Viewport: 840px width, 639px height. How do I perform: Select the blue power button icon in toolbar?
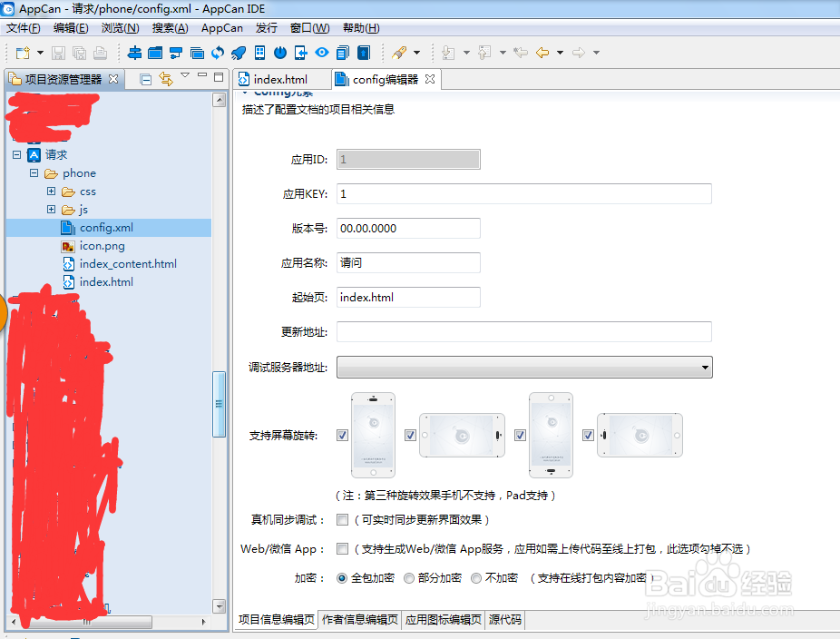(281, 53)
